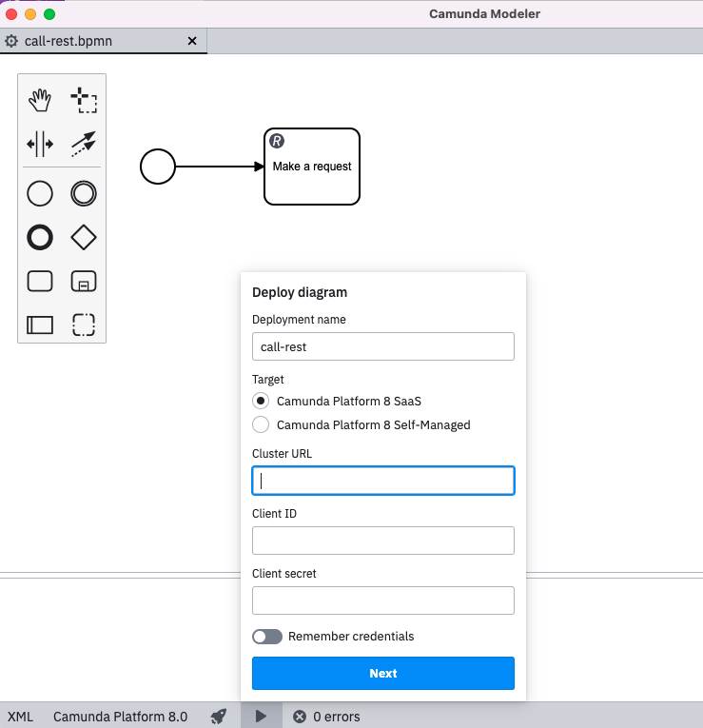This screenshot has height=728, width=703.
Task: Toggle Remember credentials switch
Action: [267, 637]
